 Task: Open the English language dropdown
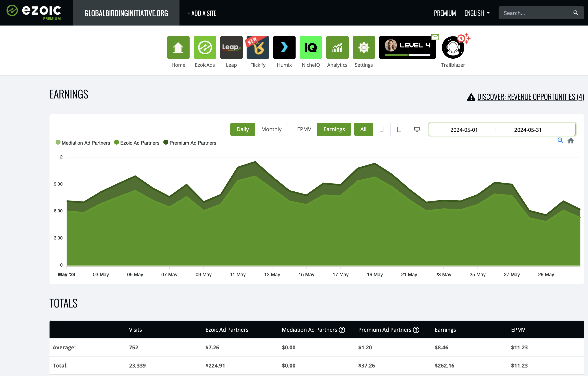477,13
